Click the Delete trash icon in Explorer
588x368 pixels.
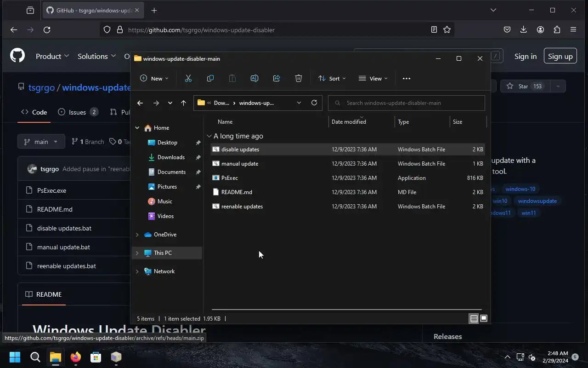click(x=299, y=78)
